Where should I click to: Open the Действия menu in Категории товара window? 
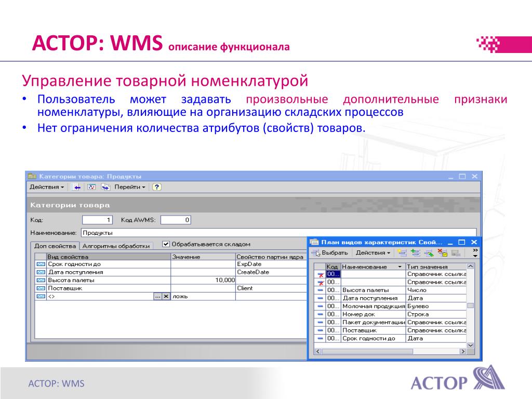click(x=46, y=187)
